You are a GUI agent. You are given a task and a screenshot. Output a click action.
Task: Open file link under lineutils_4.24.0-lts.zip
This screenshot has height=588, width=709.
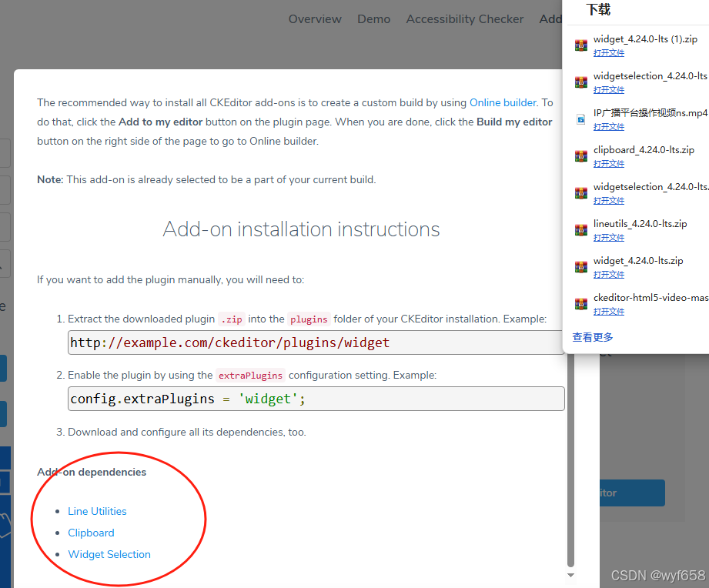(x=609, y=238)
